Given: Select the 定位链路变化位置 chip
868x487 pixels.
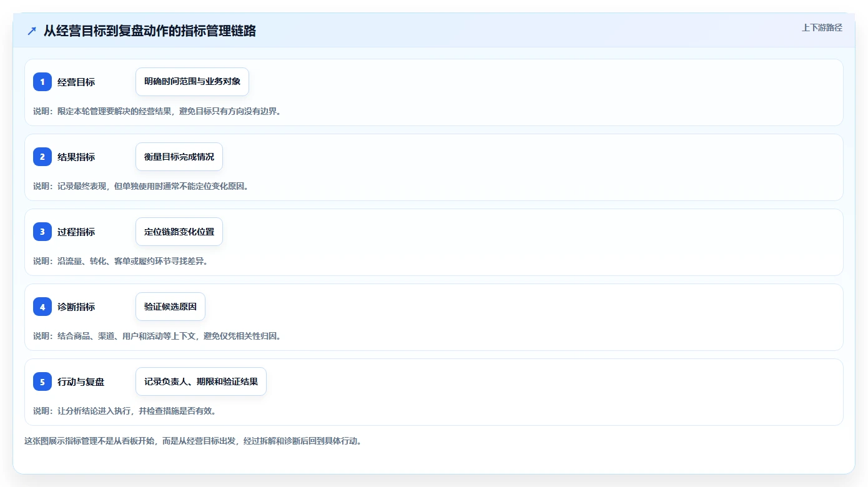Looking at the screenshot, I should (179, 232).
